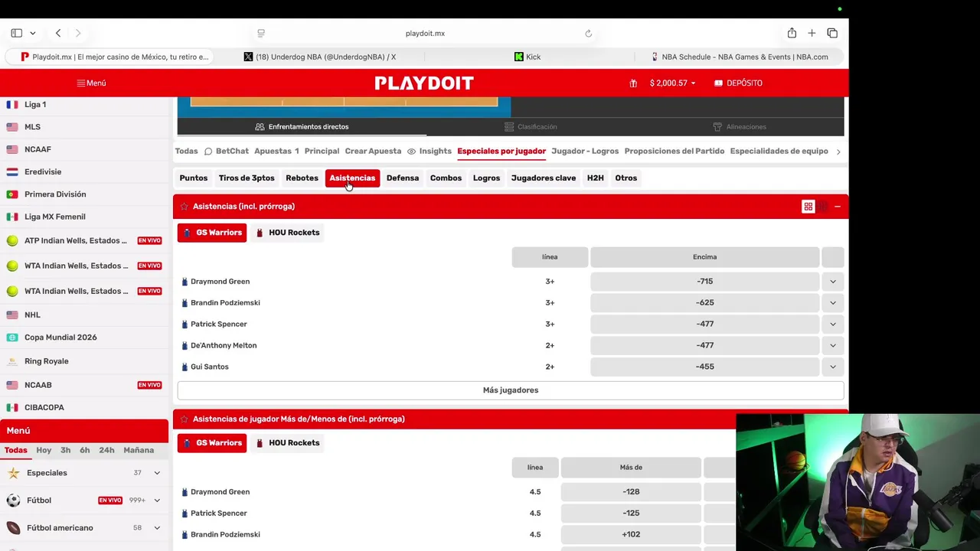The height and width of the screenshot is (551, 980).
Task: Select the Jugadores clave filter
Action: click(x=544, y=178)
